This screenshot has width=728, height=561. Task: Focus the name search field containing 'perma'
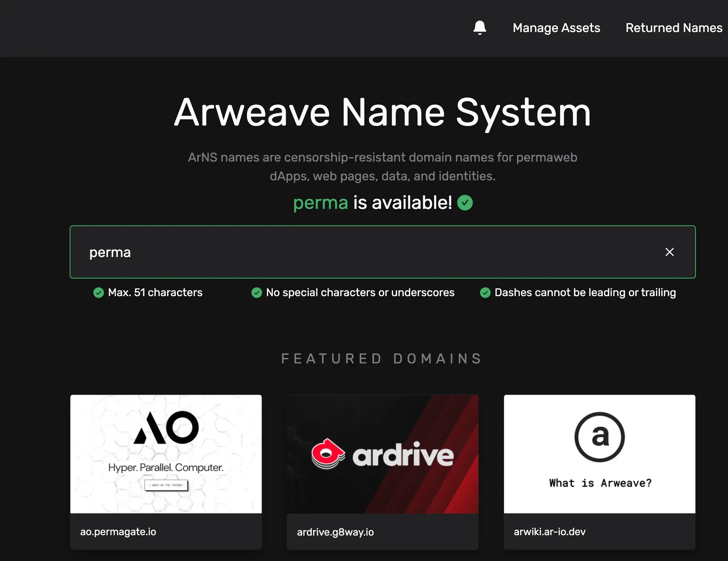click(382, 252)
